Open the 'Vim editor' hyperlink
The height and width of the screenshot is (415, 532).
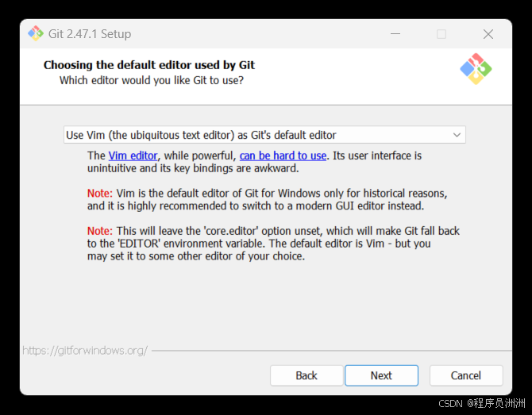tap(133, 156)
